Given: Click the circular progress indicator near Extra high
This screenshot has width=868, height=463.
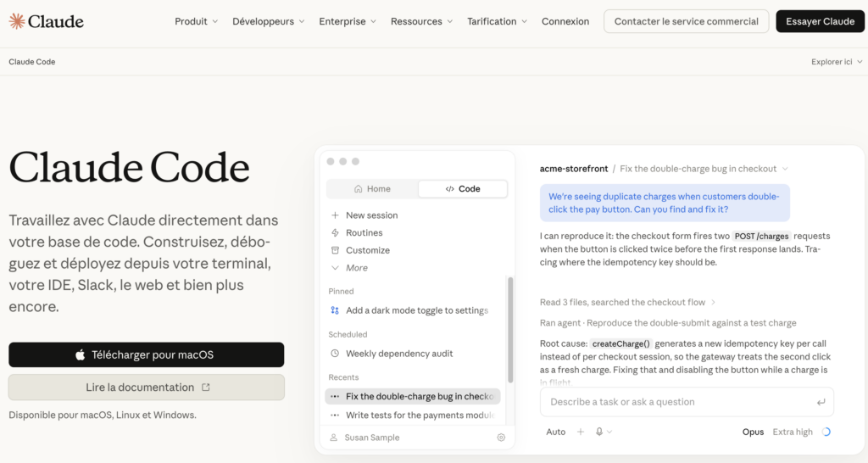Looking at the screenshot, I should coord(826,432).
